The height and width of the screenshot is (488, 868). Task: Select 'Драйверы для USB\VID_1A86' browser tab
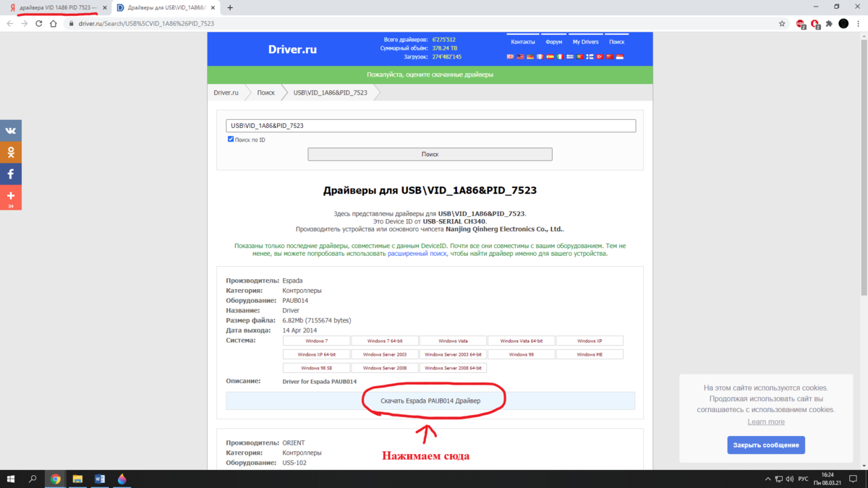166,7
